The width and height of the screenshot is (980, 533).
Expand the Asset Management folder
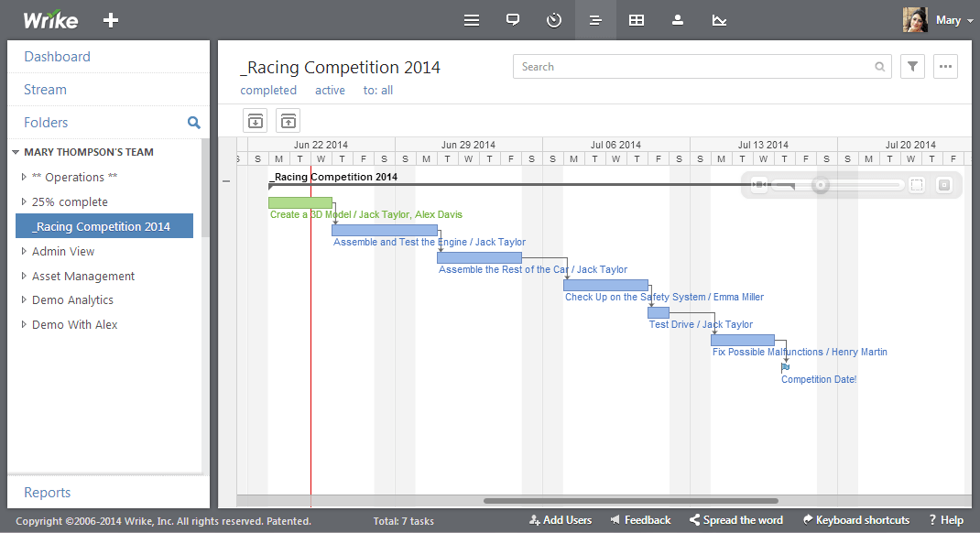pyautogui.click(x=24, y=276)
